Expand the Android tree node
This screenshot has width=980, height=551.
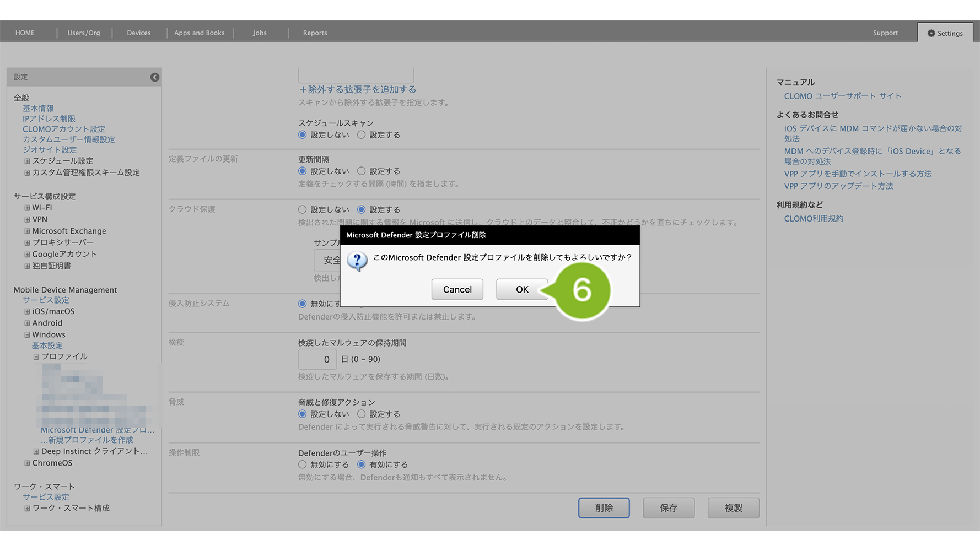pos(27,323)
